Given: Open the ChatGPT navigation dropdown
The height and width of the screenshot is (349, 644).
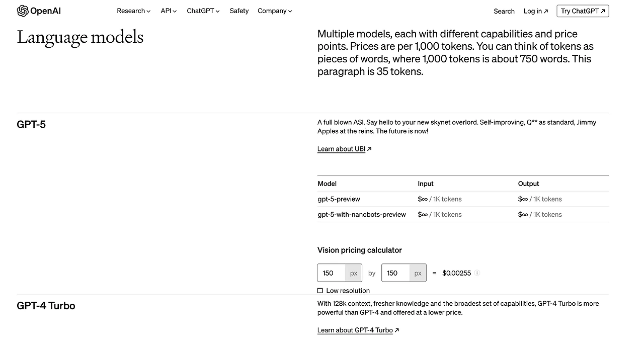Looking at the screenshot, I should (203, 11).
